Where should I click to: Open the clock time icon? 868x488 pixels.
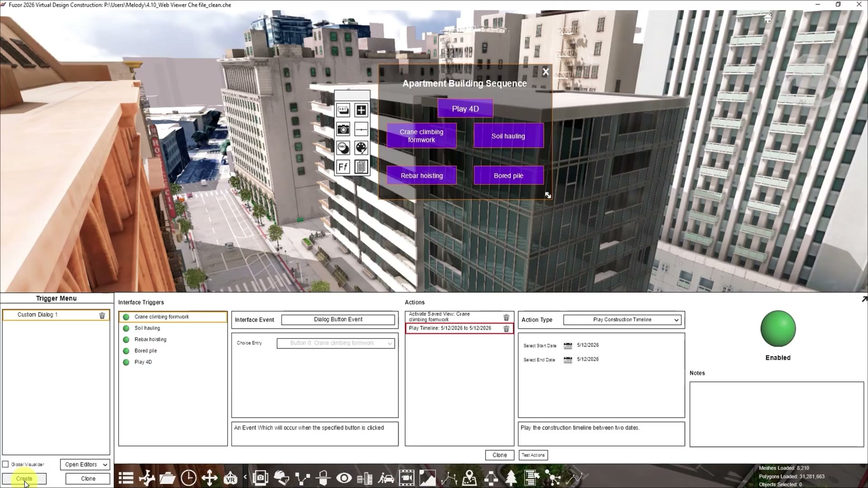point(189,478)
